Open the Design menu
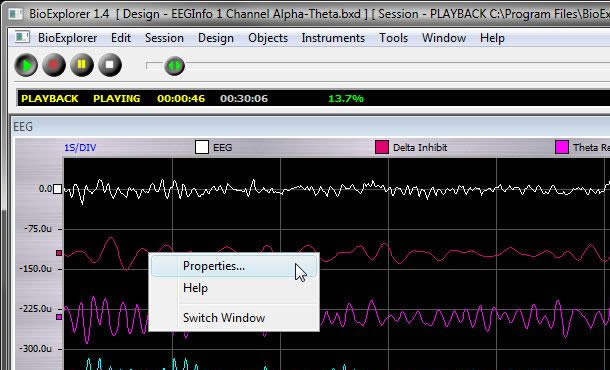This screenshot has height=370, width=610. [x=216, y=38]
